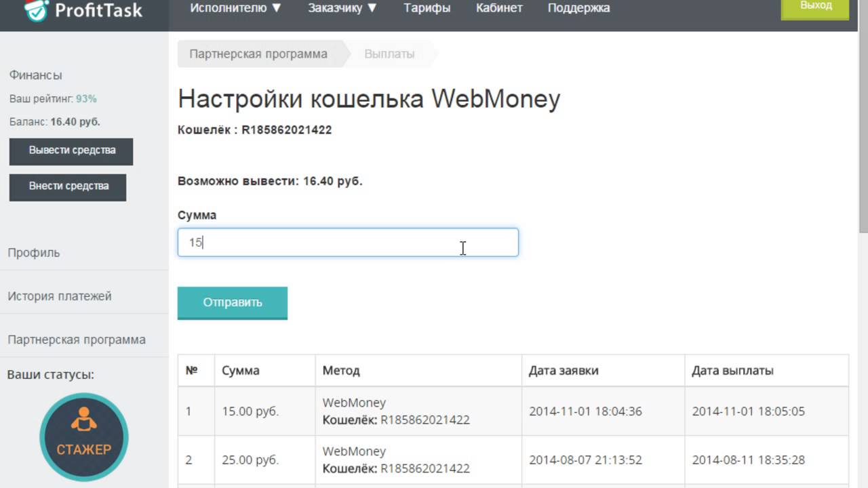Click Внести средства button

click(x=68, y=187)
